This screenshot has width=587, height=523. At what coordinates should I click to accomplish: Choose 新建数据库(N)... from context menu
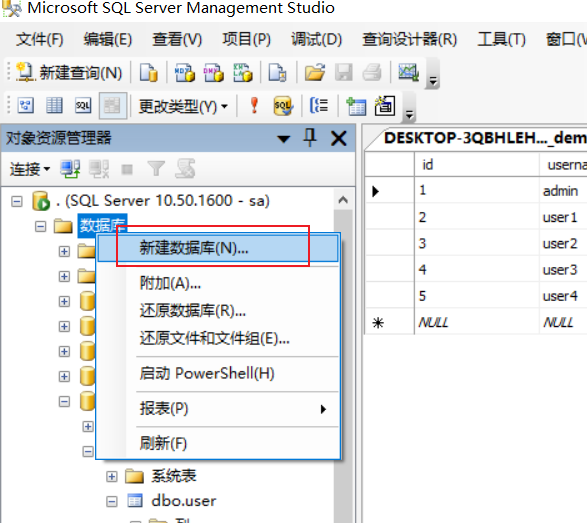point(218,248)
